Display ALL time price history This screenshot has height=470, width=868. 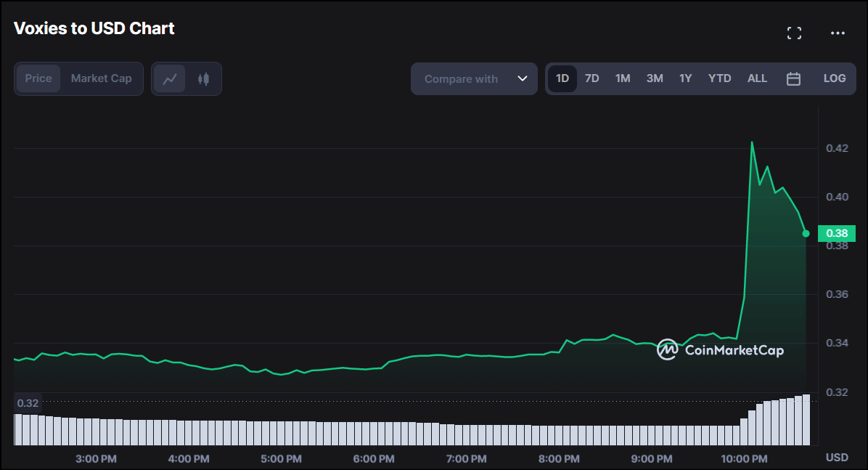click(757, 78)
